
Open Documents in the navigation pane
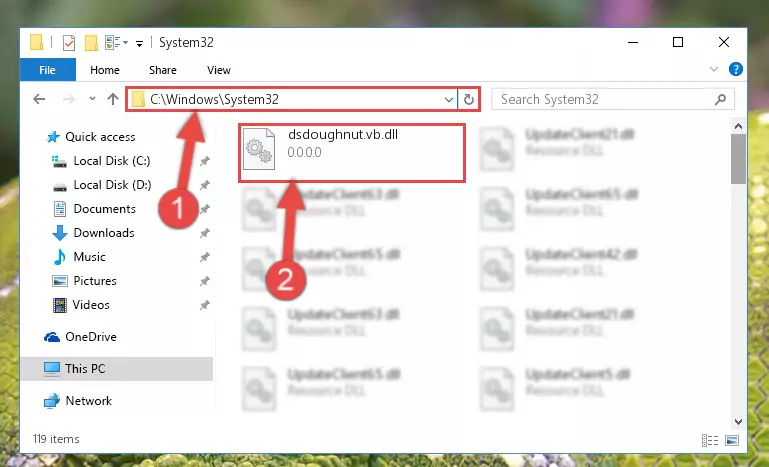click(104, 209)
